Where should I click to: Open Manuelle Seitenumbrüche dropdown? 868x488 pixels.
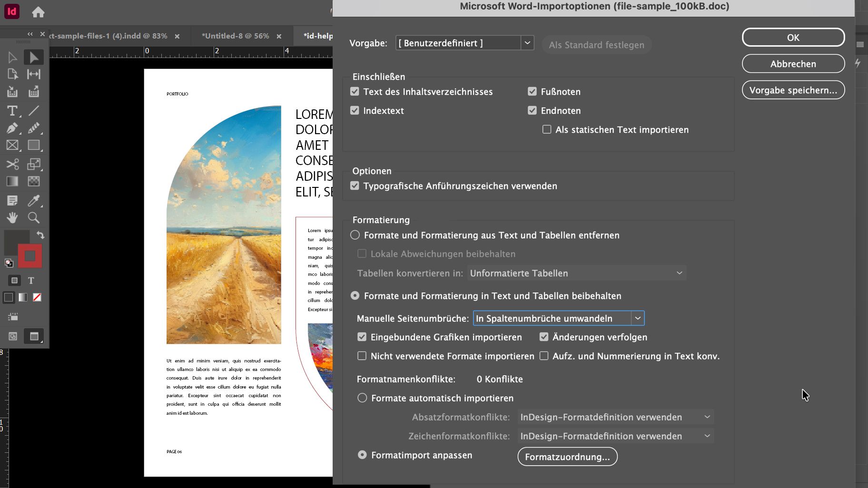(x=559, y=318)
